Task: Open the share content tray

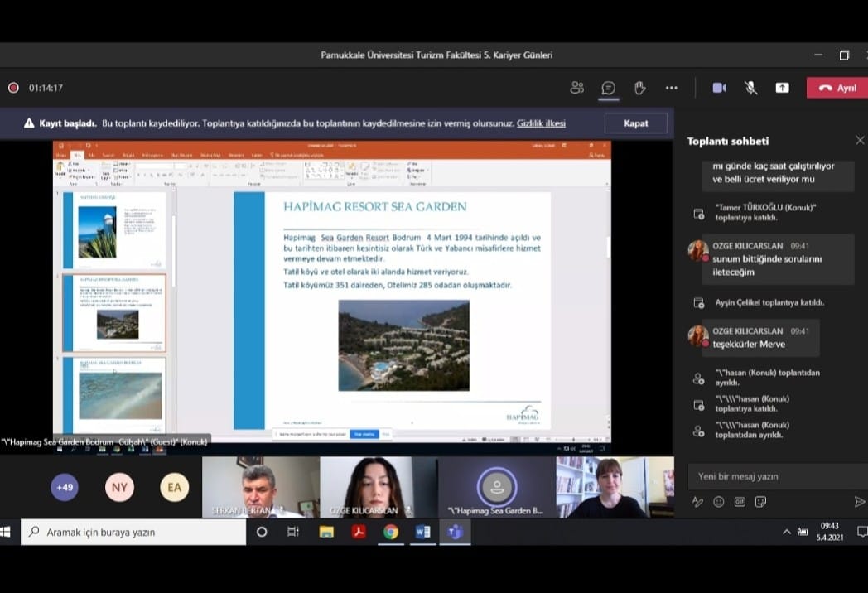Action: tap(782, 88)
